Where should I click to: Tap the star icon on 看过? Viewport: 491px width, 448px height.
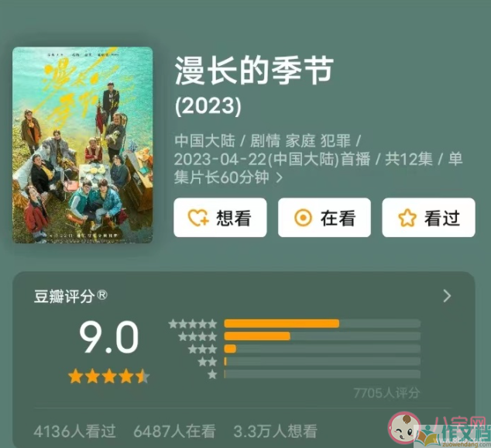407,218
